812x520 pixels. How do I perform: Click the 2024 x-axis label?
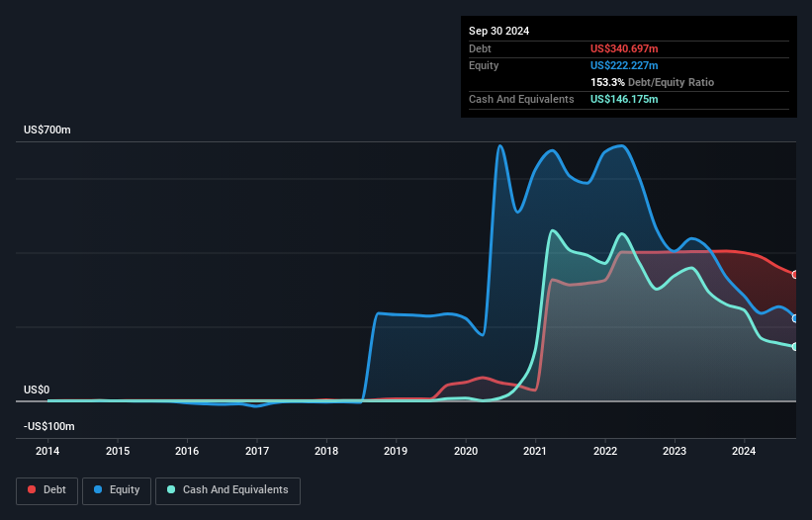coord(744,451)
